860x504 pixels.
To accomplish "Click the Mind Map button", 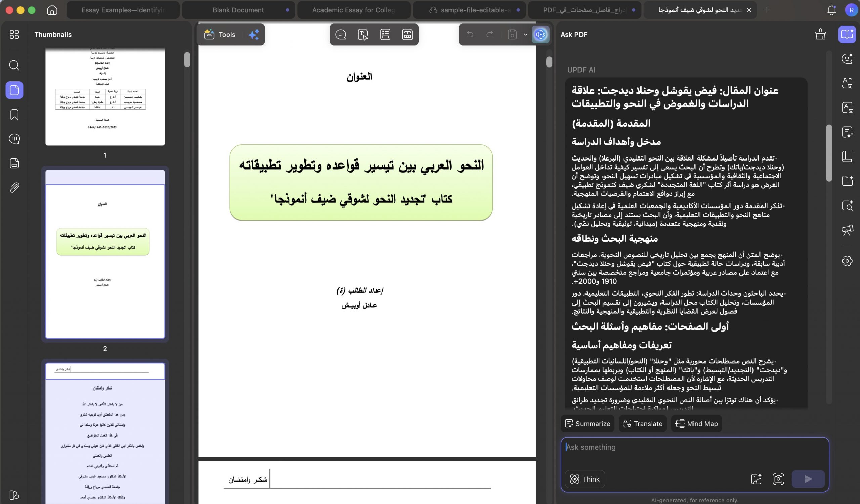I will click(696, 423).
